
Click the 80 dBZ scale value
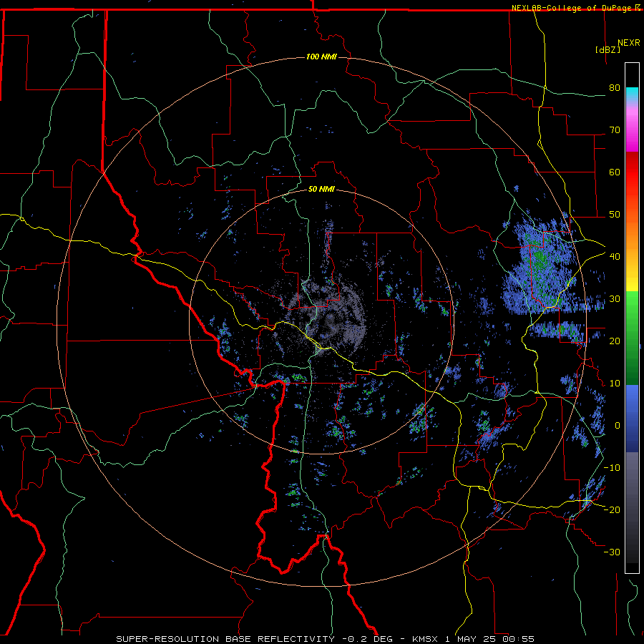tap(615, 88)
